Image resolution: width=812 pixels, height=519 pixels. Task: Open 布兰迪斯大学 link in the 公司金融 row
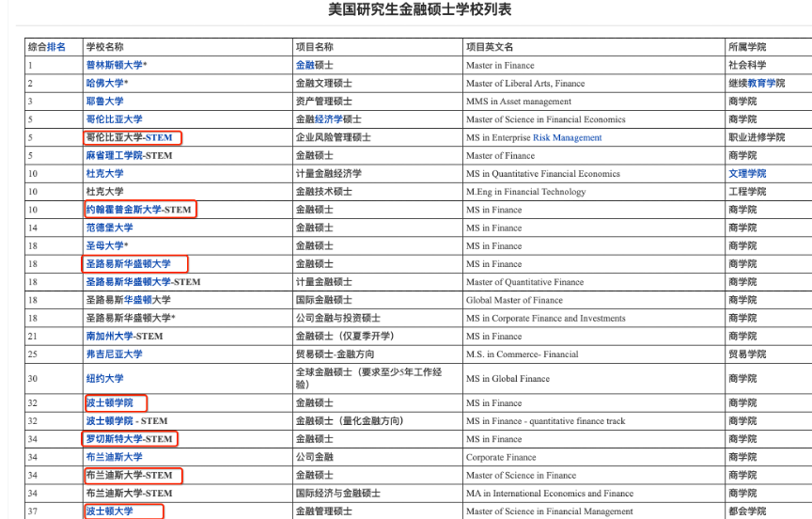[115, 457]
